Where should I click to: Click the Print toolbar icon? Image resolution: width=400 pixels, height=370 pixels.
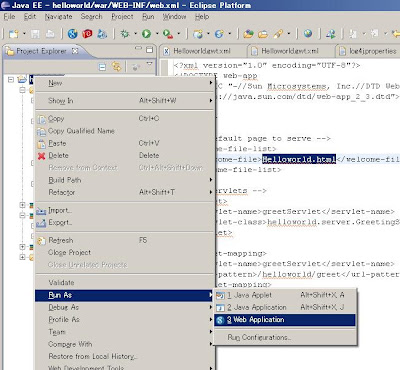(50, 34)
